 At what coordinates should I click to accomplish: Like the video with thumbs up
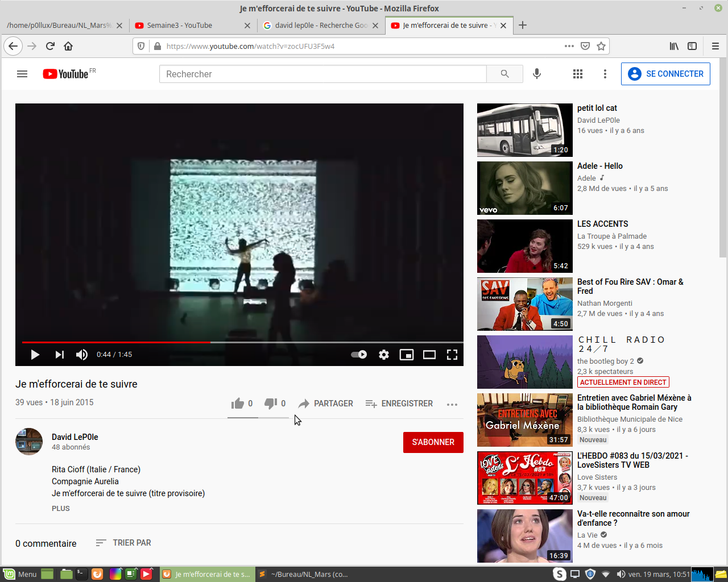[238, 404]
